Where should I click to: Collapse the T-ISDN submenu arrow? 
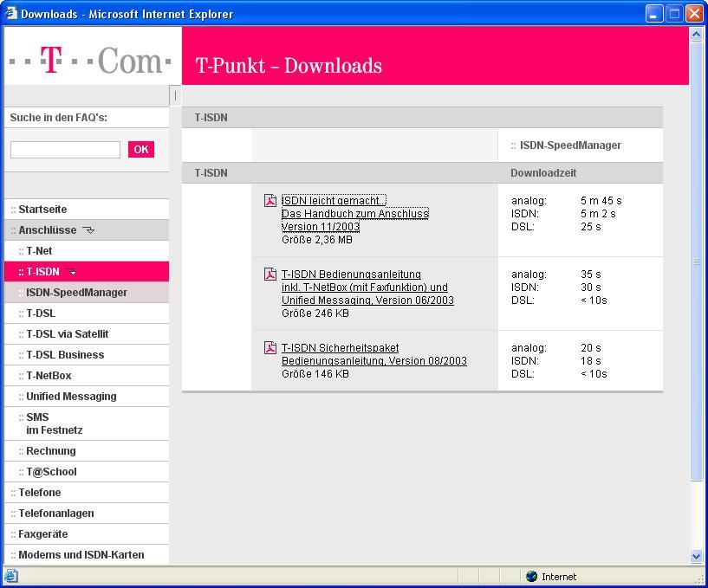tap(71, 272)
